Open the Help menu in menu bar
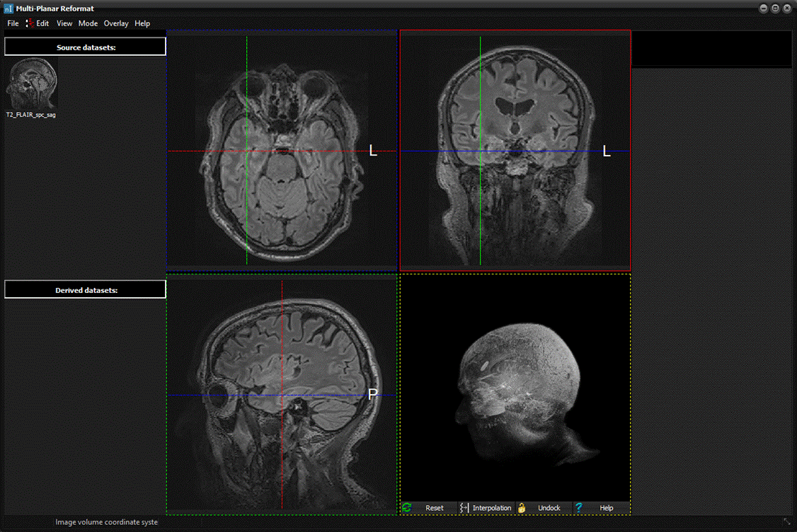This screenshot has width=797, height=532. [x=142, y=23]
